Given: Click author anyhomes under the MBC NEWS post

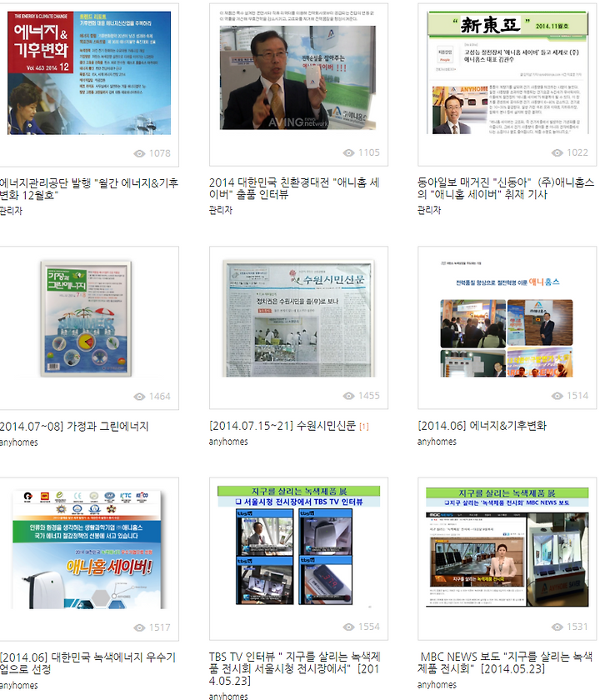Looking at the screenshot, I should [x=437, y=685].
